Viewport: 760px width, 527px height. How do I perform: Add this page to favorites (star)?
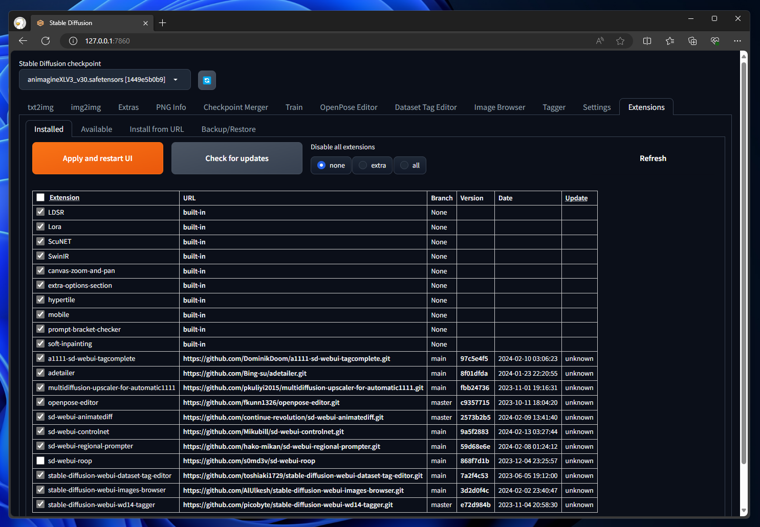(x=620, y=41)
